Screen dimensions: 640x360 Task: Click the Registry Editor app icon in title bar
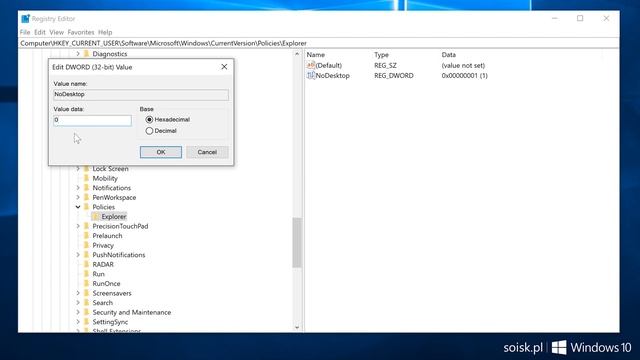(x=25, y=19)
